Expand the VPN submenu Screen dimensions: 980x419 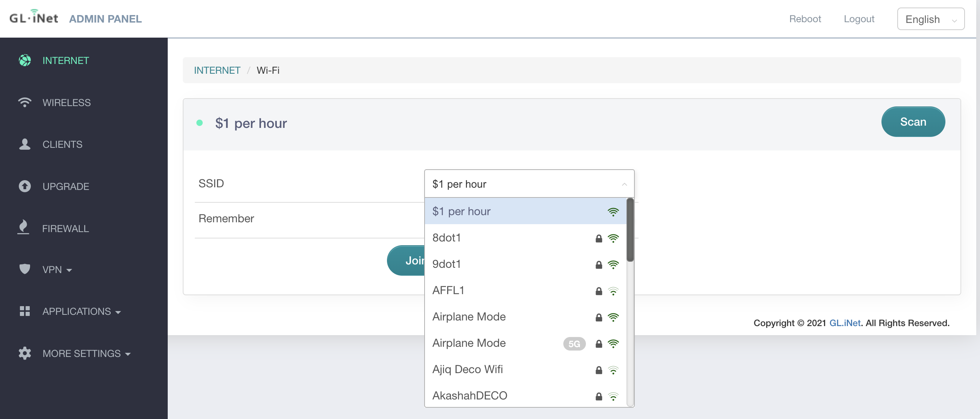[x=57, y=269]
